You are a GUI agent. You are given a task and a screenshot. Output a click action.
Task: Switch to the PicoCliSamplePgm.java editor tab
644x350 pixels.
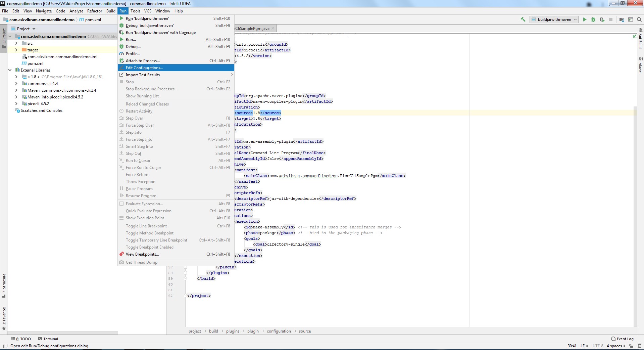pyautogui.click(x=252, y=28)
